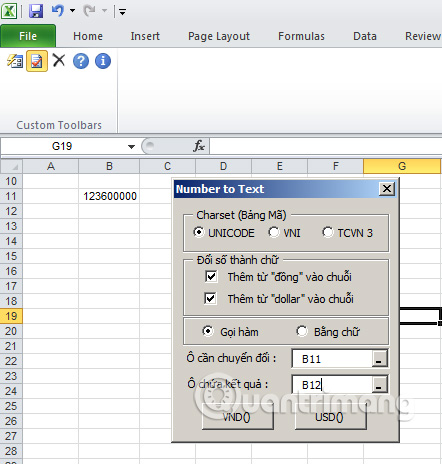Switch to the Page Layout tab
442x464 pixels.
pyautogui.click(x=219, y=36)
